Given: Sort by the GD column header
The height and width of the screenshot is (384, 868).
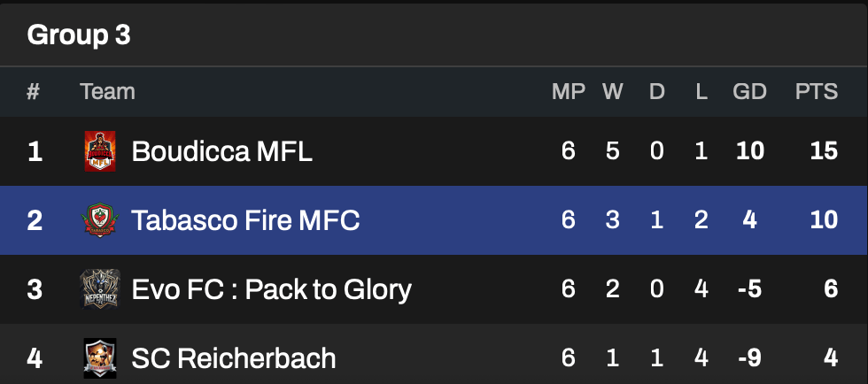Looking at the screenshot, I should (749, 92).
